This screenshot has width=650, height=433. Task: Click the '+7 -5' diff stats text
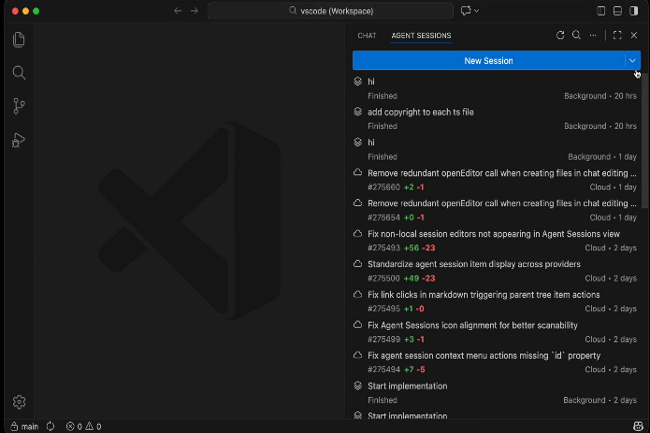pyautogui.click(x=415, y=369)
